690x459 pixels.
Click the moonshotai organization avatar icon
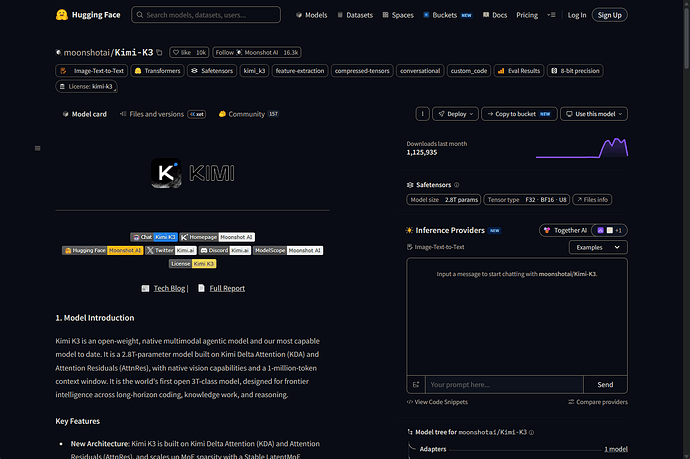[x=59, y=52]
